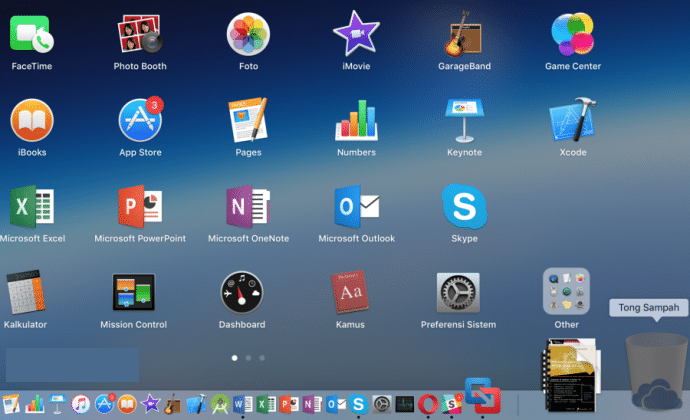Screen dimensions: 690x420
Task: Click Skype icon in the Dock
Action: (x=359, y=404)
